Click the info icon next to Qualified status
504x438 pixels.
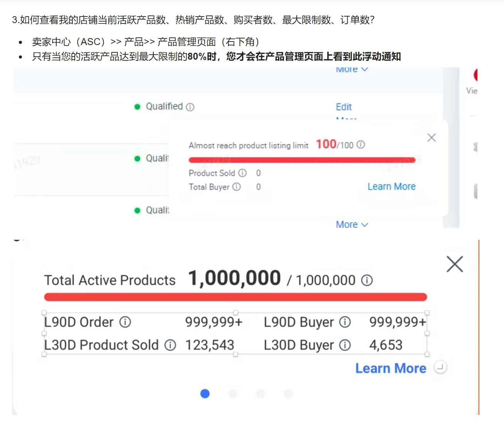[x=190, y=107]
